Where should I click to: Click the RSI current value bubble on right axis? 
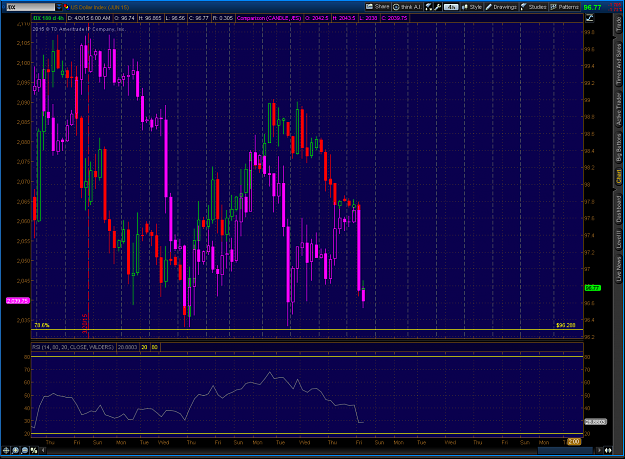[596, 422]
